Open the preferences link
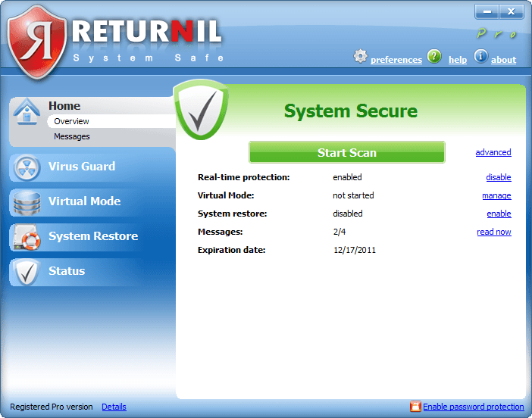532x418 pixels. [x=396, y=60]
